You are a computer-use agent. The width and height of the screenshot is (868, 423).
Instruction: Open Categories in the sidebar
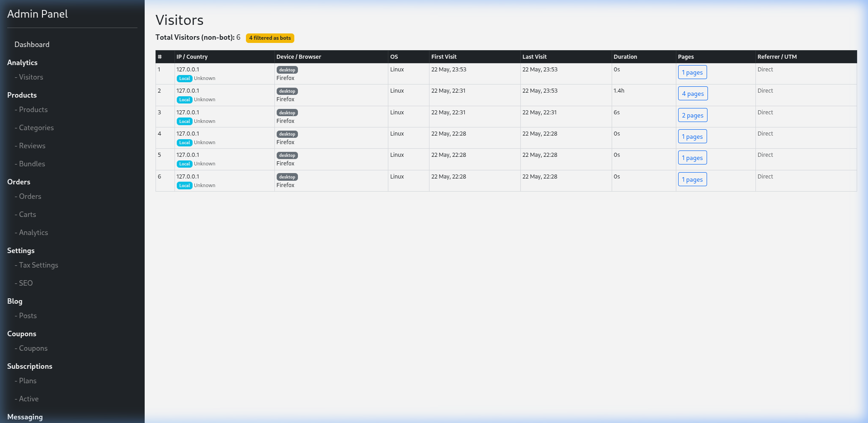click(34, 128)
